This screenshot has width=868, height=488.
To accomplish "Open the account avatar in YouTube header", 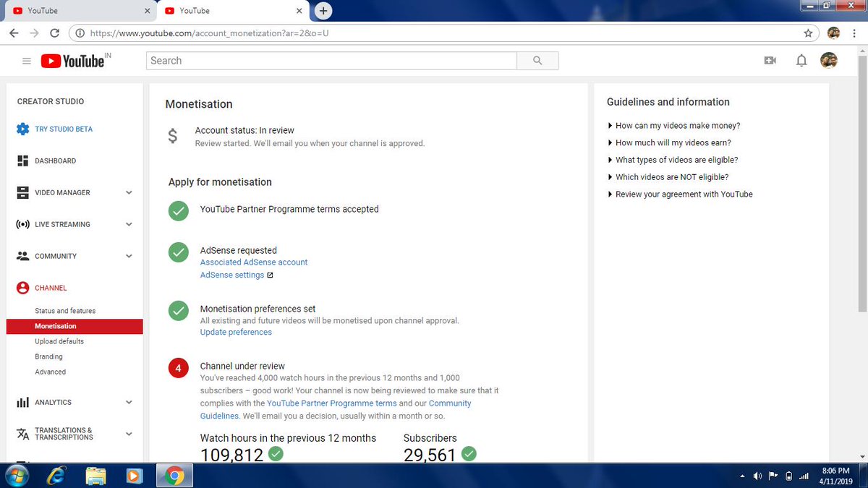I will pyautogui.click(x=829, y=61).
